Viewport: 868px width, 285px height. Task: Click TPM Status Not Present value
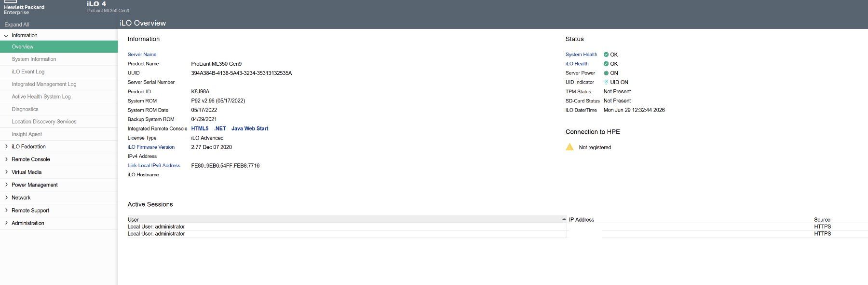pos(617,91)
